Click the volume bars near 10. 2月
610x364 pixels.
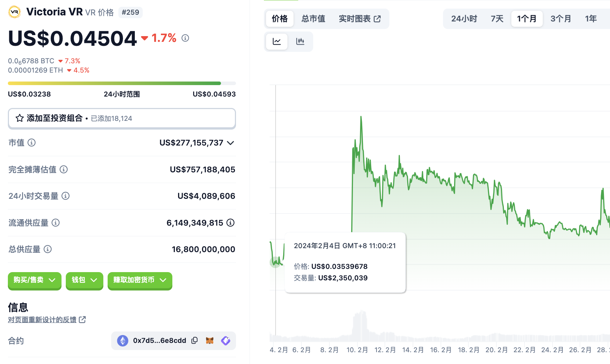click(360, 326)
